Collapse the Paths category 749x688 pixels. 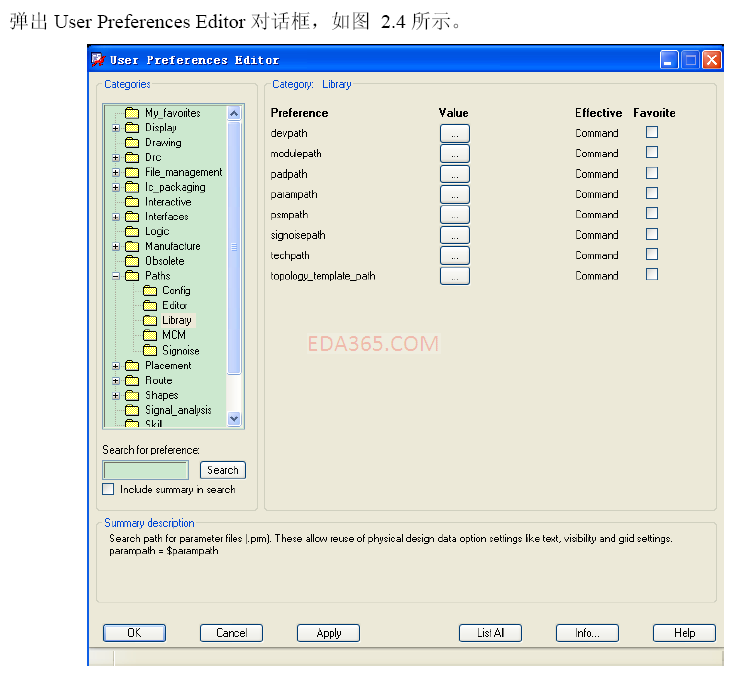click(x=116, y=276)
